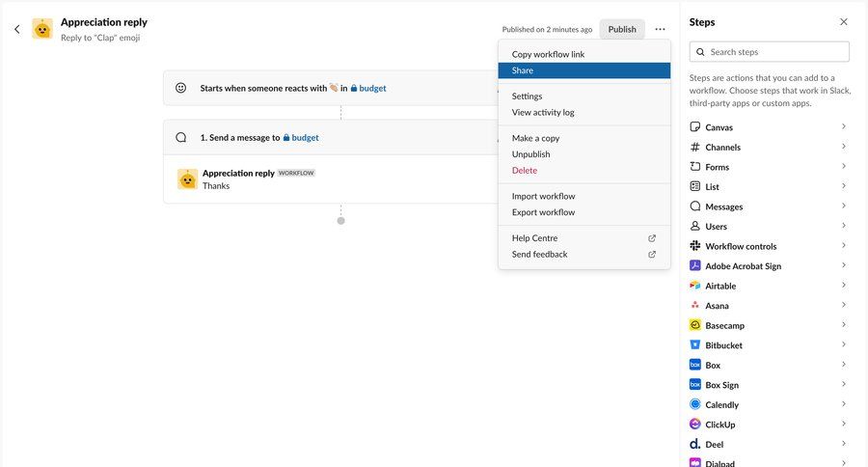The height and width of the screenshot is (467, 868).
Task: Click the Messages step icon
Action: coord(695,206)
